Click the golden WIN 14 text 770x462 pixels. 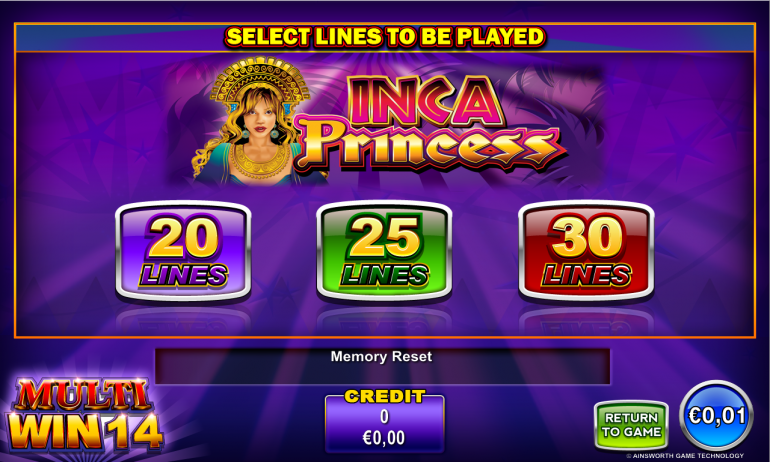(x=84, y=432)
